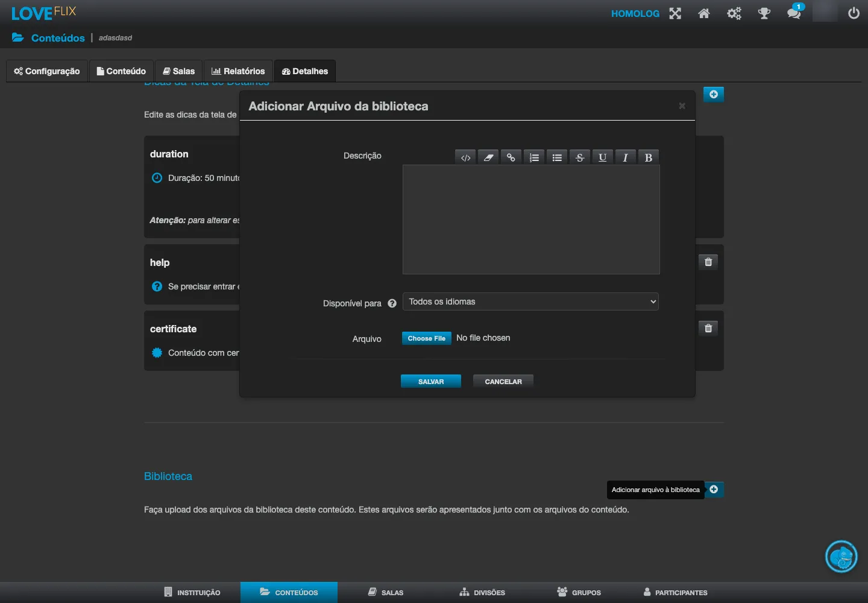868x603 pixels.
Task: Click the insert link icon
Action: [x=511, y=157]
